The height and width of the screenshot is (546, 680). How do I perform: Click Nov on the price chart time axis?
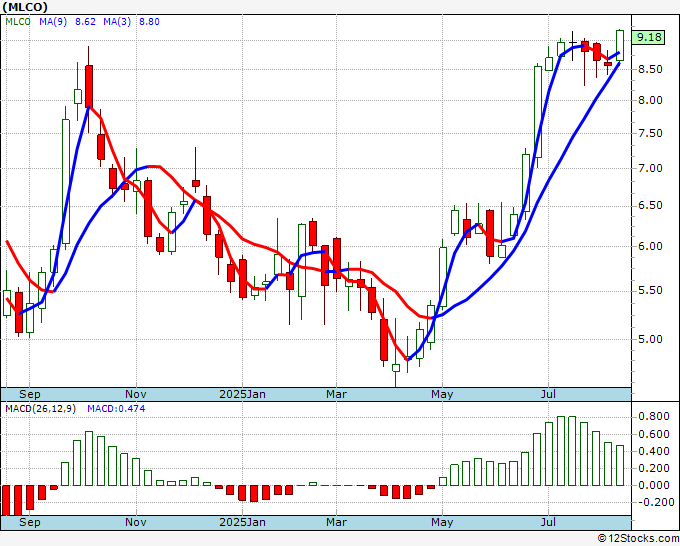pyautogui.click(x=136, y=394)
